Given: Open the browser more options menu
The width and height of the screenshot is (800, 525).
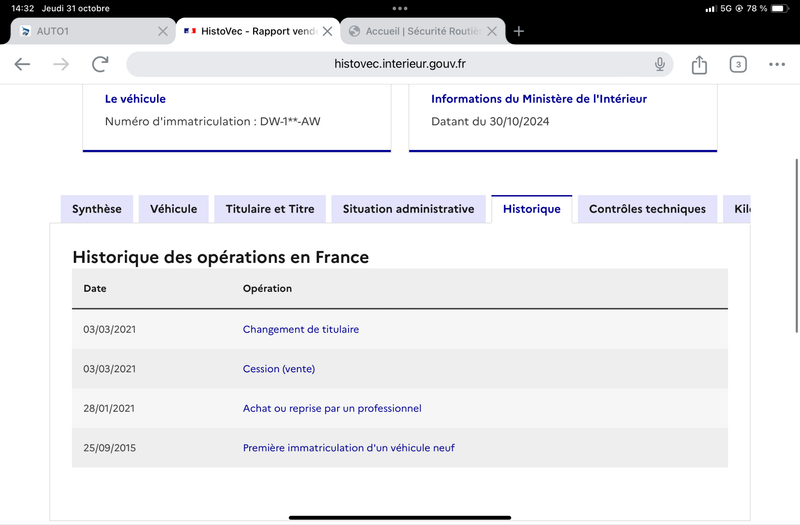Looking at the screenshot, I should (777, 64).
